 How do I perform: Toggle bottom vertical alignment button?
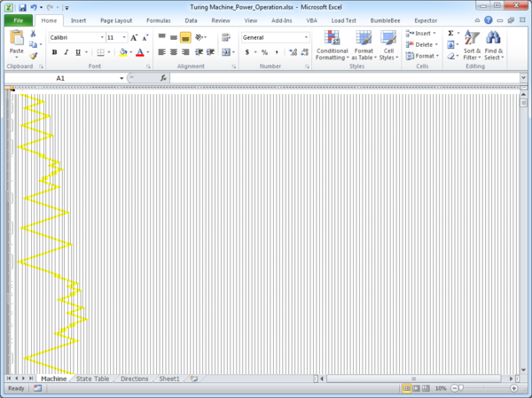[x=185, y=37]
